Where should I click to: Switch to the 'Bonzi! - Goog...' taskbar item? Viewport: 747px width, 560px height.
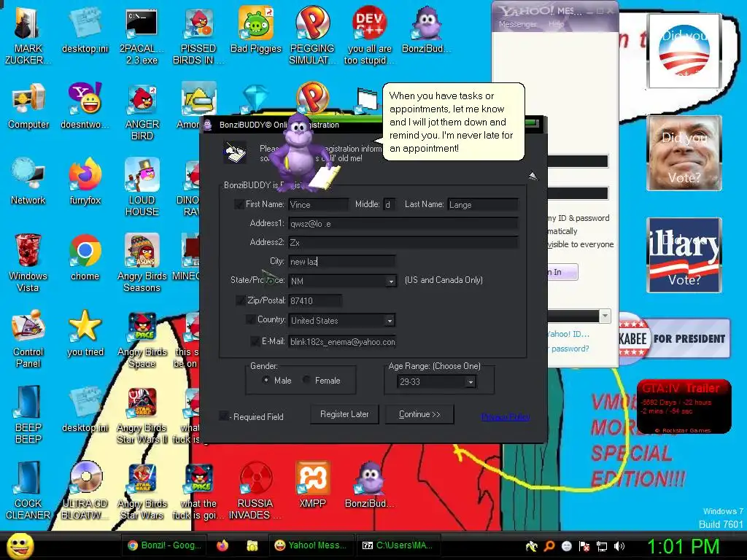pyautogui.click(x=166, y=545)
